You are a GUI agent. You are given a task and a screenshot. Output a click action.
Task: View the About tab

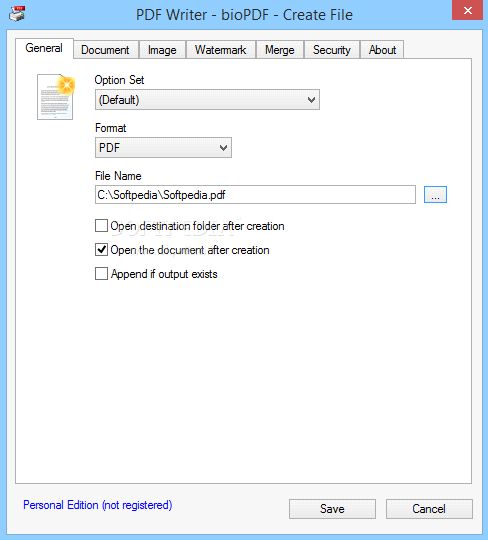(382, 50)
